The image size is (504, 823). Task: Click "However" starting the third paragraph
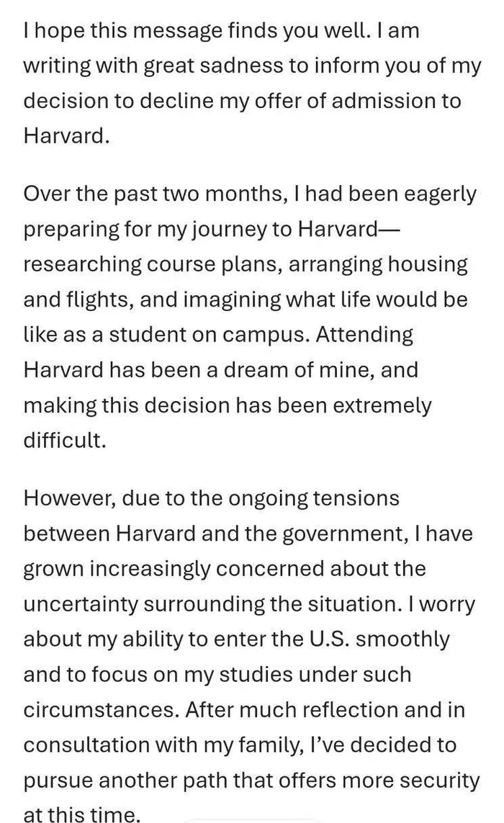click(x=68, y=498)
